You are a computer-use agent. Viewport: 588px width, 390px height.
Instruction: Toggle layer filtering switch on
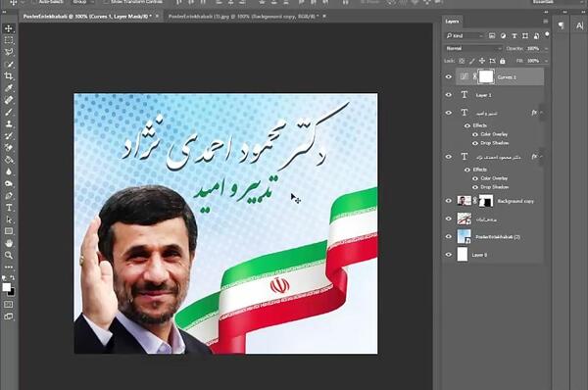pyautogui.click(x=547, y=35)
